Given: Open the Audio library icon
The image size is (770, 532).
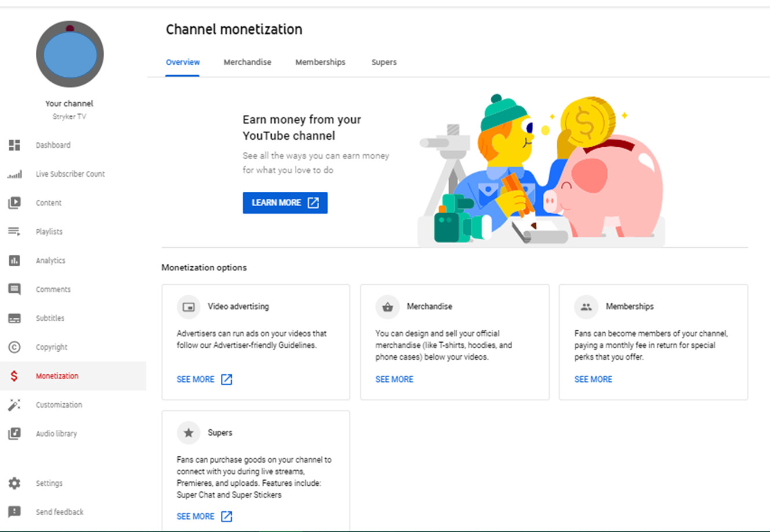Looking at the screenshot, I should click(x=14, y=434).
